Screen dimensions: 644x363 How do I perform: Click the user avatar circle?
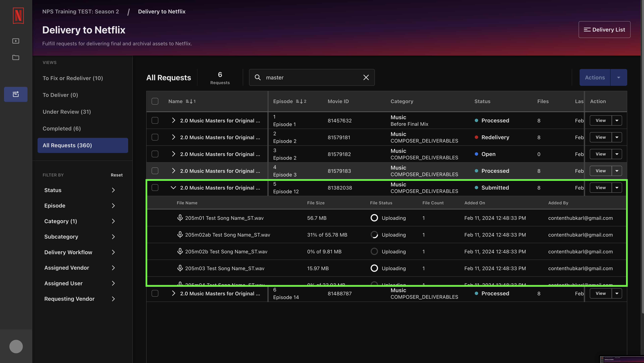[16, 347]
